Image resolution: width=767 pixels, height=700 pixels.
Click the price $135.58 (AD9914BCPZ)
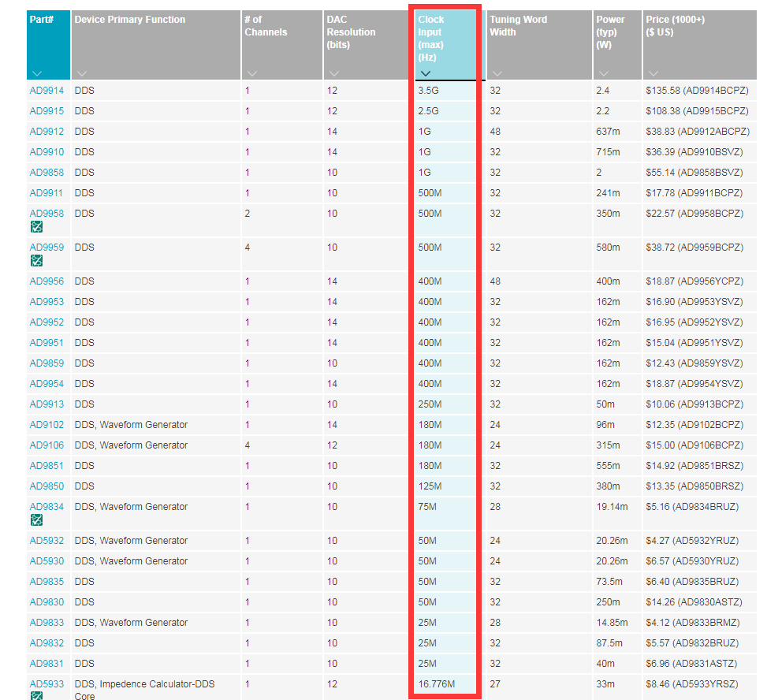[697, 91]
